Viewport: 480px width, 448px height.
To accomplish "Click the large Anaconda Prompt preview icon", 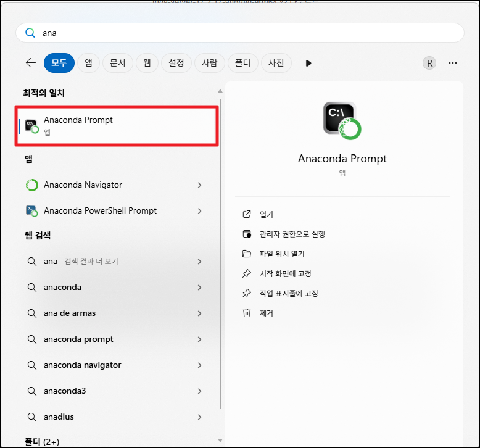I will (x=342, y=121).
